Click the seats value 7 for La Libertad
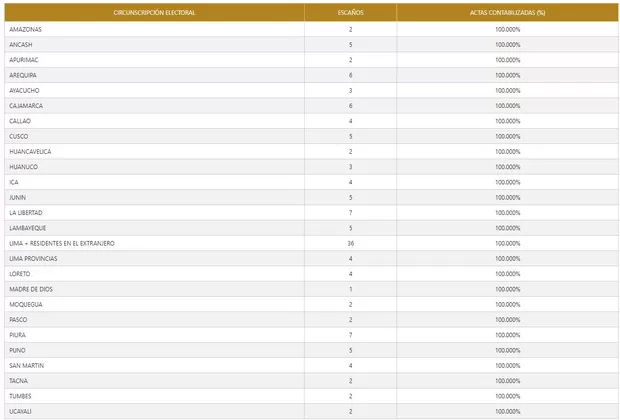This screenshot has height=420, width=620. 350,213
